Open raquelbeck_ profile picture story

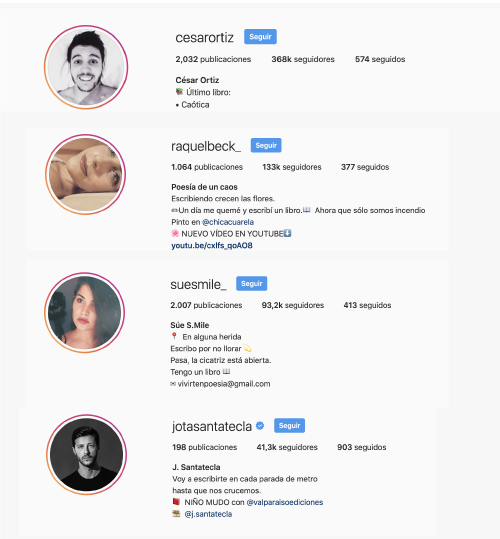(x=85, y=174)
